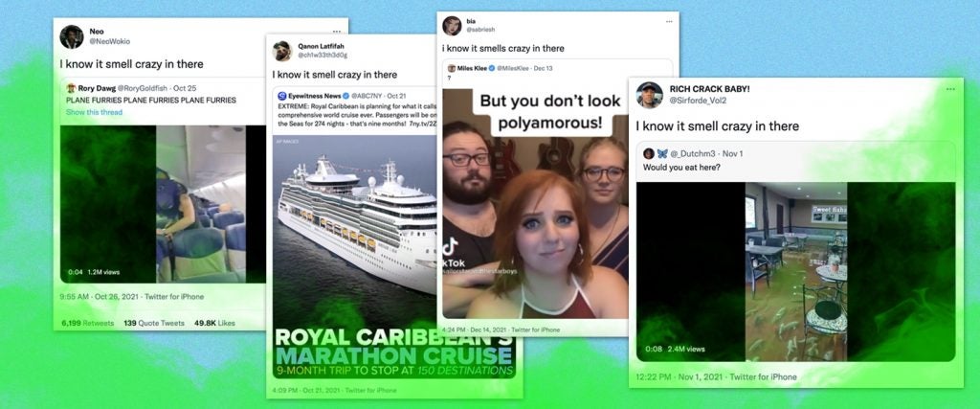Image resolution: width=980 pixels, height=409 pixels.
Task: Open the polyamorous TikTok image
Action: coord(536,203)
